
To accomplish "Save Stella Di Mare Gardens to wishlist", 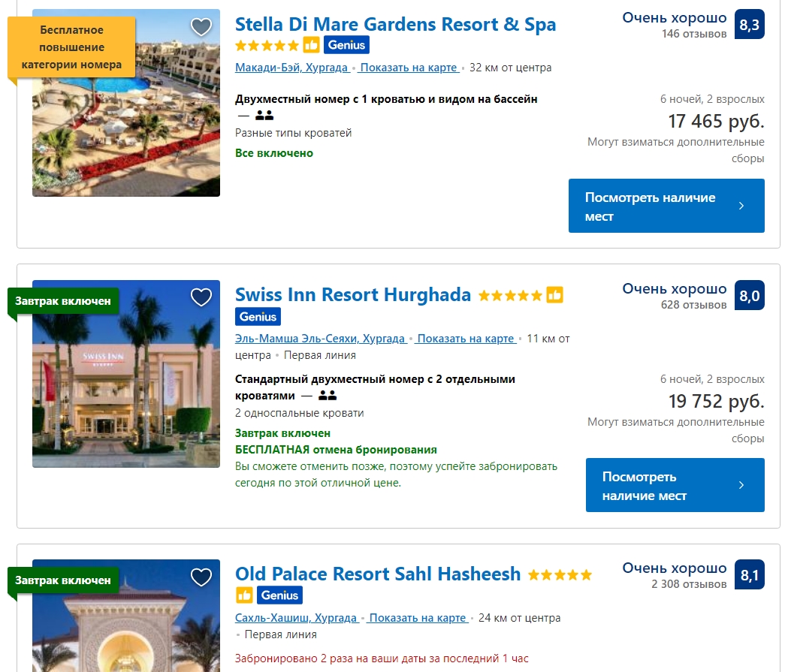I will click(x=201, y=27).
